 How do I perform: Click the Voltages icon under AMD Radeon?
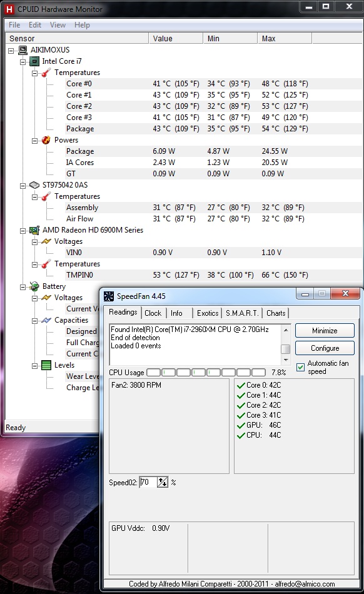(46, 241)
